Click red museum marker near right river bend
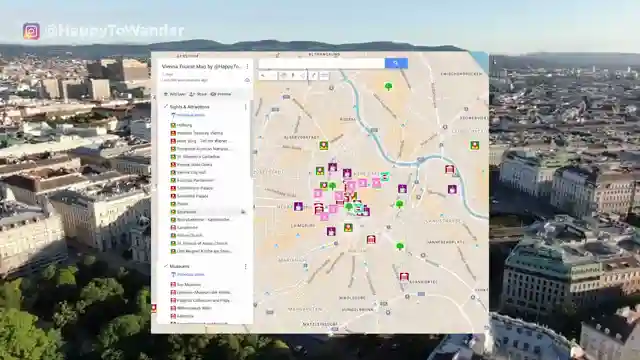Image resolution: width=640 pixels, height=360 pixels. coord(449,169)
